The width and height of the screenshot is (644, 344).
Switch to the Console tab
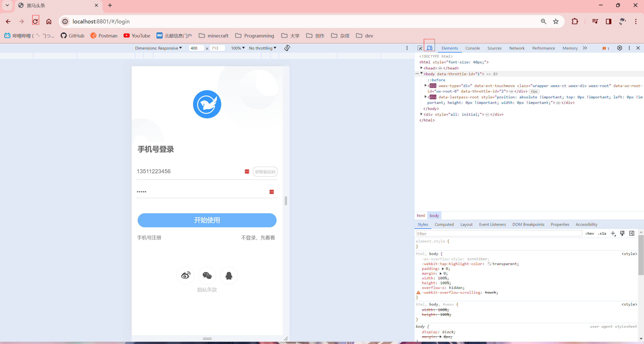tap(472, 48)
